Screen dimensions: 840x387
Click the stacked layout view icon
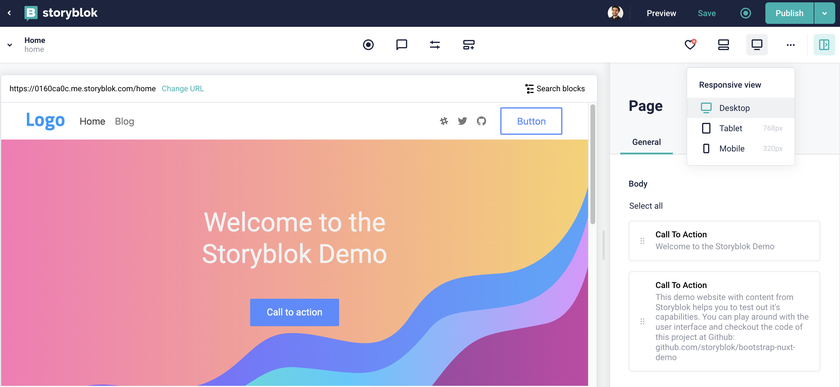point(723,45)
